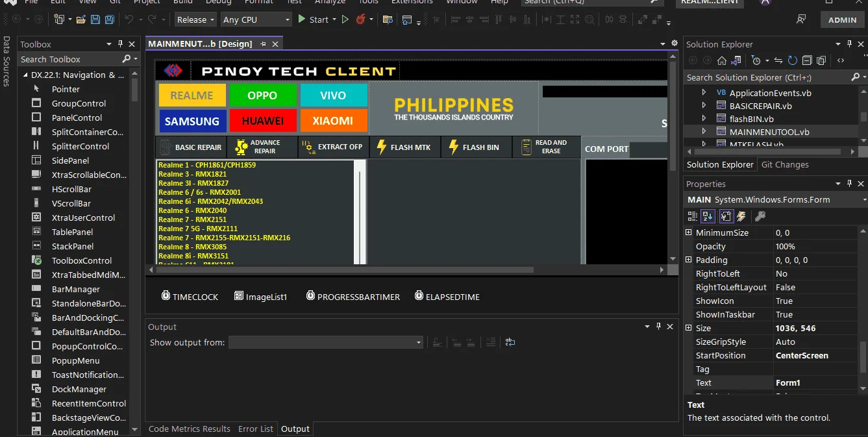Select TablePanel in the Toolbox

73,232
